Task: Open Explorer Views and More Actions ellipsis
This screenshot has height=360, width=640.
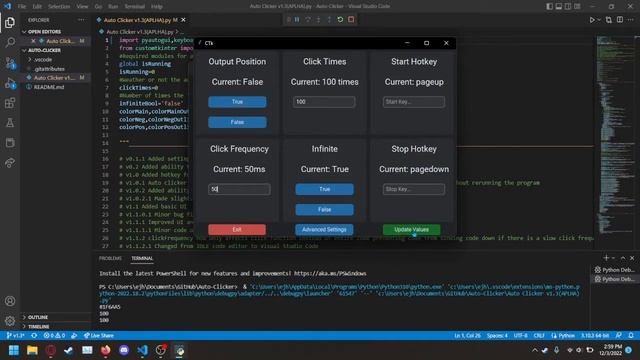Action: [x=81, y=20]
